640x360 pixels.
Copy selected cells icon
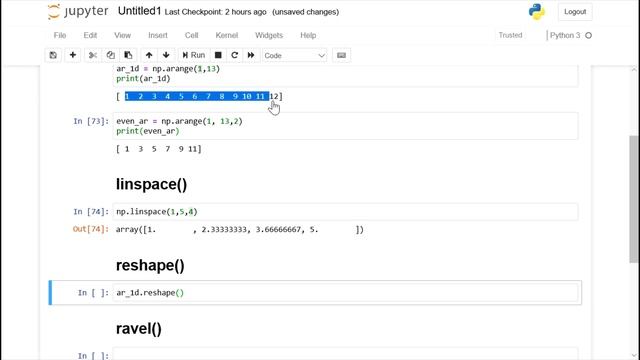click(110, 55)
